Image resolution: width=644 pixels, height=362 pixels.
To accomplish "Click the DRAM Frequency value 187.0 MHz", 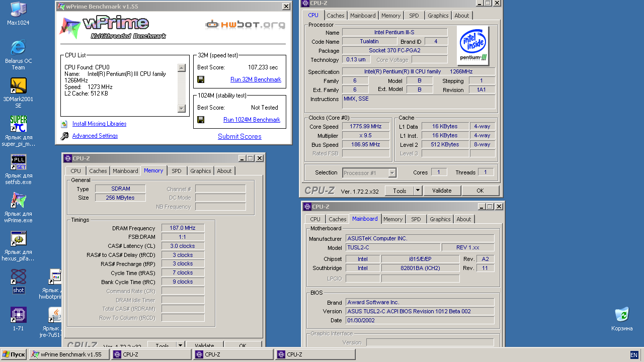I will click(183, 228).
